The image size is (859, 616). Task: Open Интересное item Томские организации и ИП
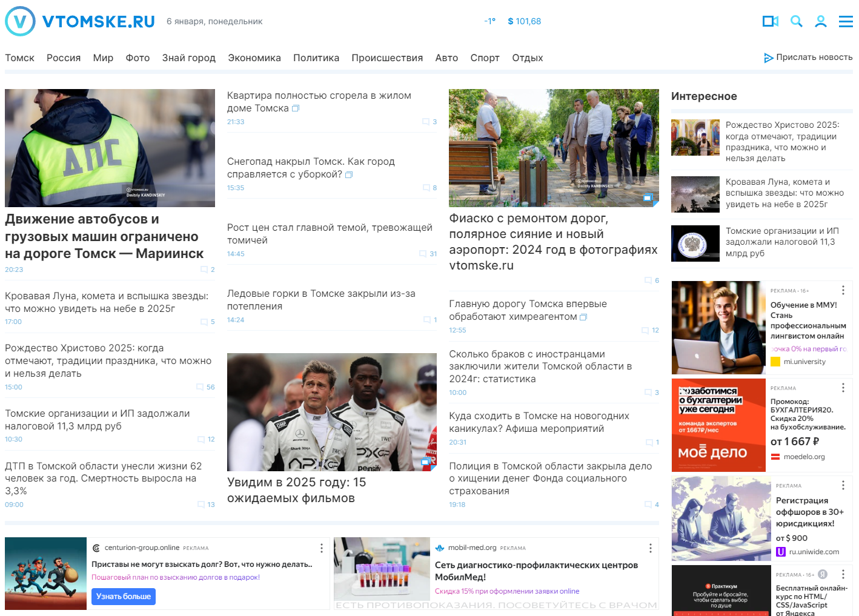click(x=782, y=242)
